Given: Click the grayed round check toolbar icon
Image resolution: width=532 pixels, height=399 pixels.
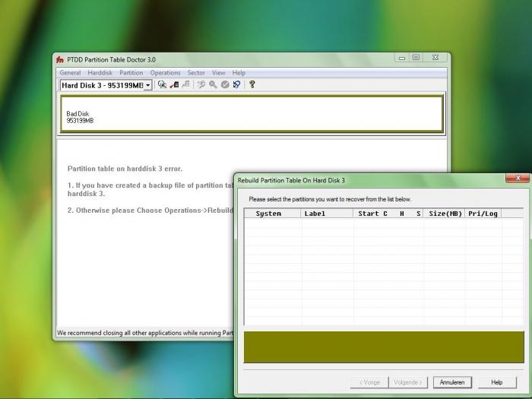Looking at the screenshot, I should click(x=225, y=84).
